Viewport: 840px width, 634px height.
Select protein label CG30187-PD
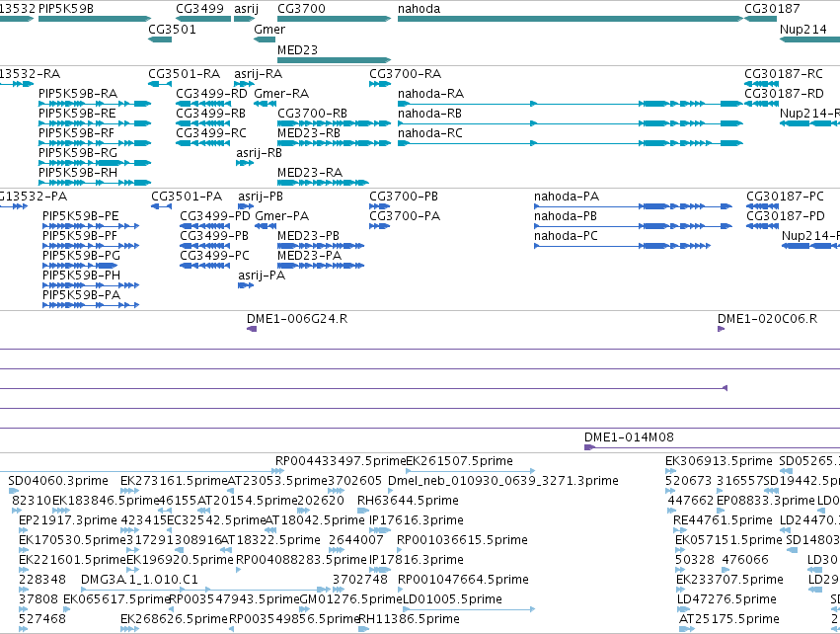pyautogui.click(x=786, y=216)
